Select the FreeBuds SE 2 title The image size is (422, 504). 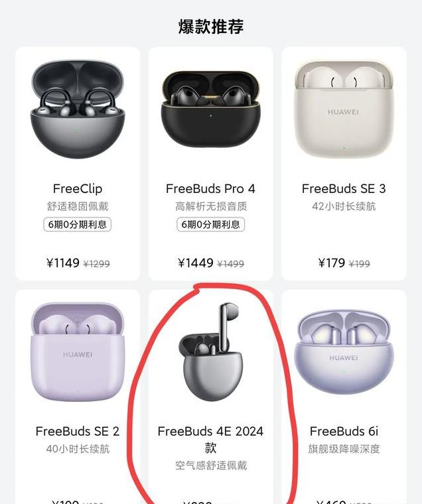[x=78, y=431]
